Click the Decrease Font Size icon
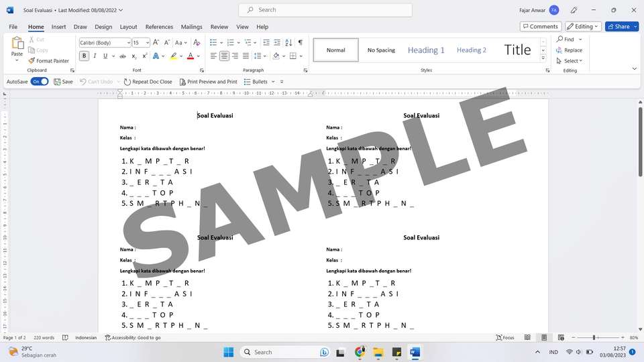 tap(167, 43)
